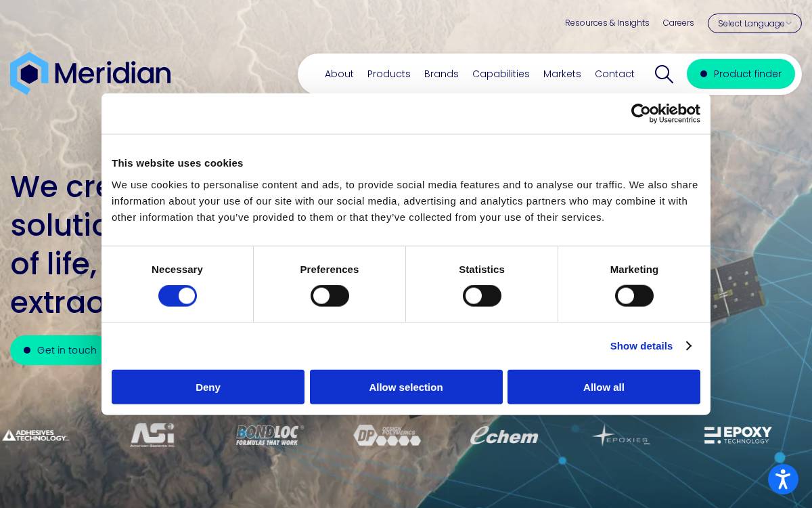Open the Products menu
The height and width of the screenshot is (508, 812).
pos(389,74)
